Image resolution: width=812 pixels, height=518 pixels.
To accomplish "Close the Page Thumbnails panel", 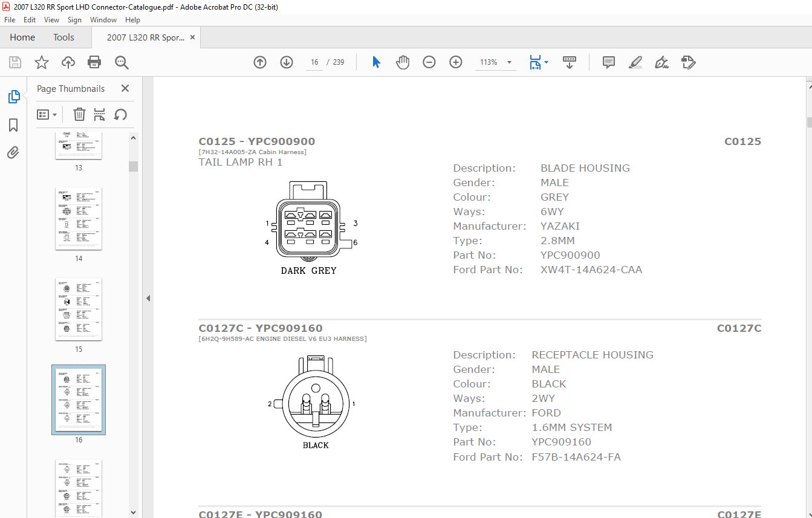I will (x=125, y=88).
